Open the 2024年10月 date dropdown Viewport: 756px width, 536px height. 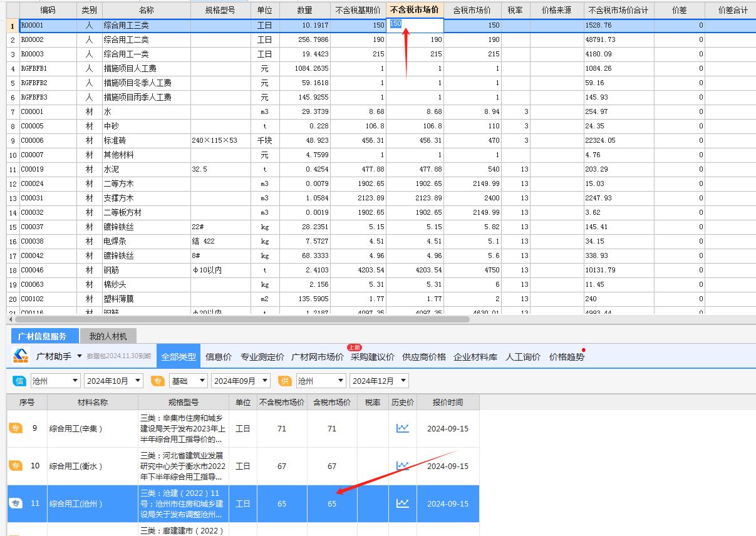point(115,381)
